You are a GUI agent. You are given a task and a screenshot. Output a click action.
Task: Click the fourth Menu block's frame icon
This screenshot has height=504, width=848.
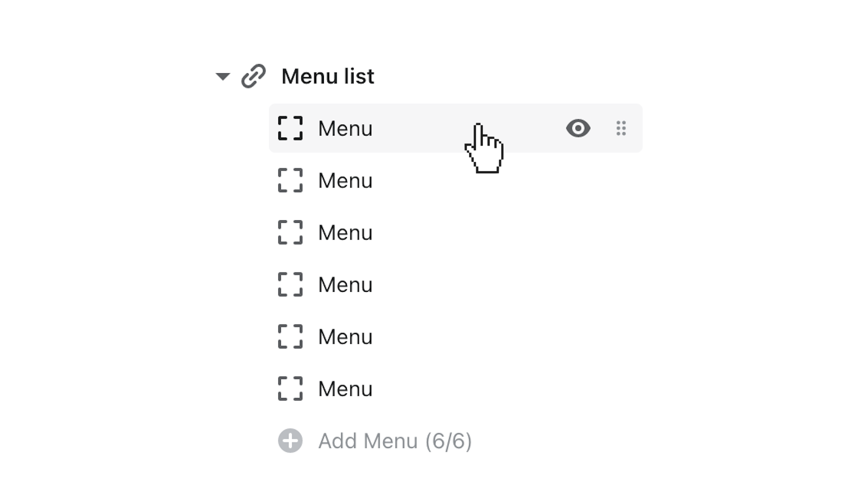tap(290, 285)
